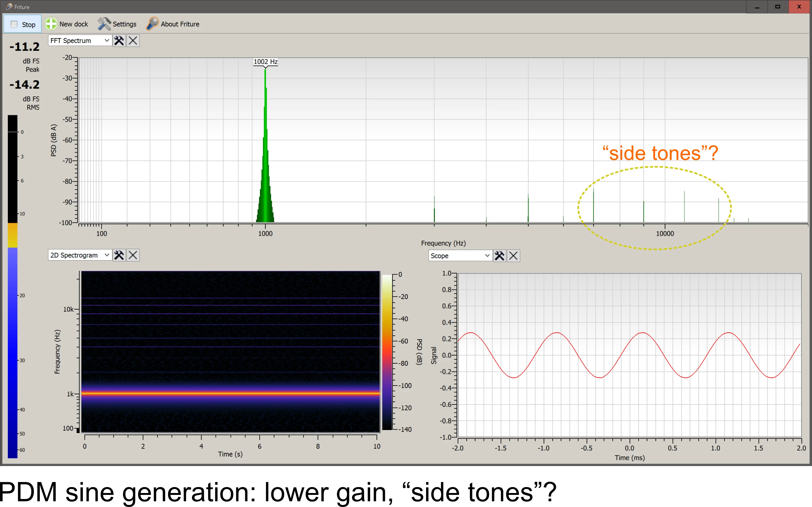Toggle the Stop checkbox square
This screenshot has height=507, width=812.
pos(14,24)
